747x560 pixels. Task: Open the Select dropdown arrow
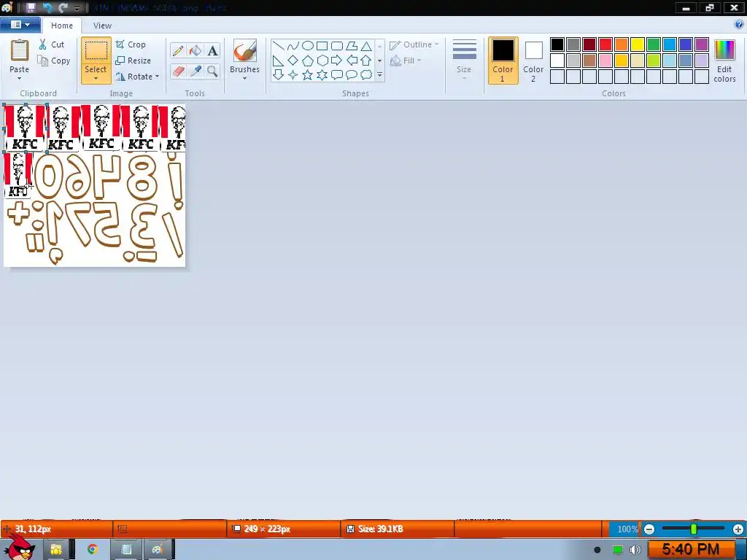point(96,79)
